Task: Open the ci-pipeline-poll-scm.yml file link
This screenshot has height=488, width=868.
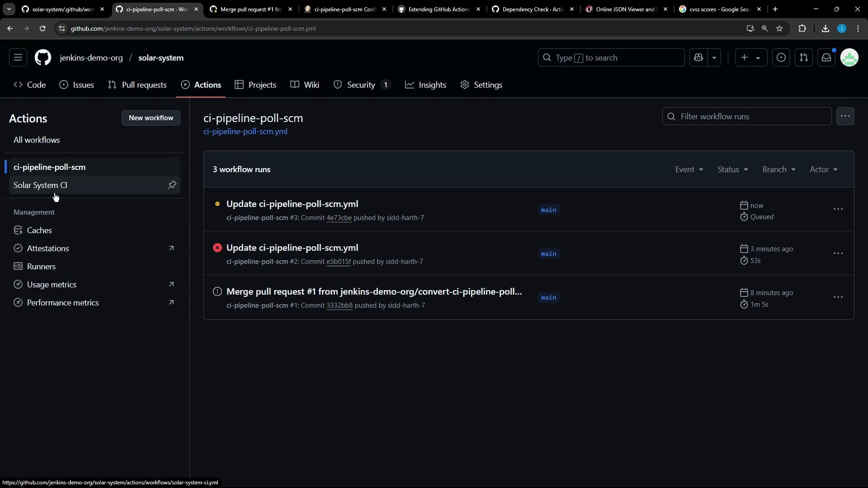Action: (245, 131)
